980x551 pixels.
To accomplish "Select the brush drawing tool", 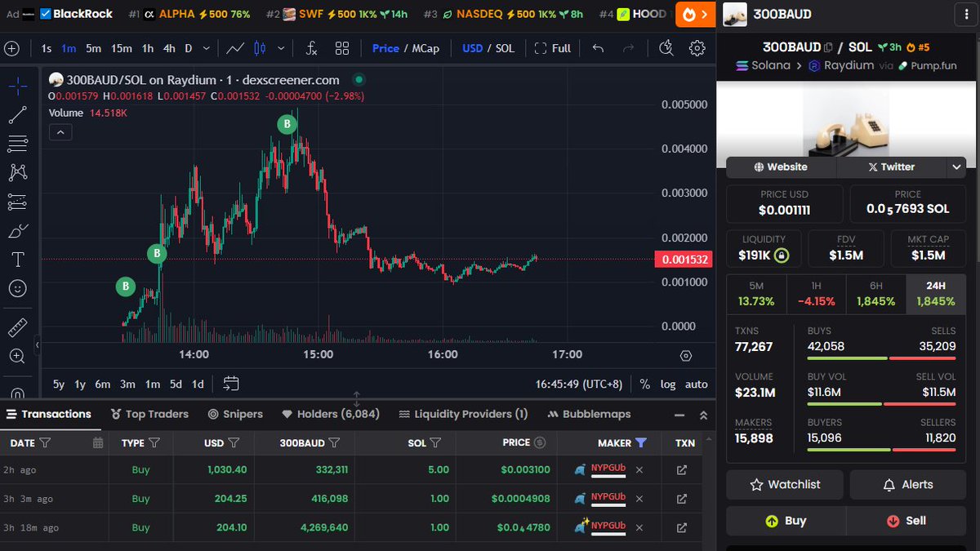I will [17, 231].
